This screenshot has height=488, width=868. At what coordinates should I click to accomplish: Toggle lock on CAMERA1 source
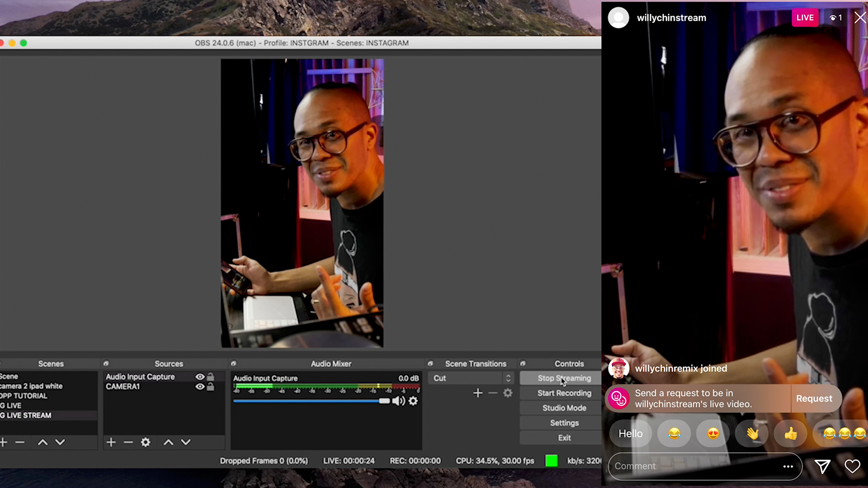pyautogui.click(x=210, y=386)
